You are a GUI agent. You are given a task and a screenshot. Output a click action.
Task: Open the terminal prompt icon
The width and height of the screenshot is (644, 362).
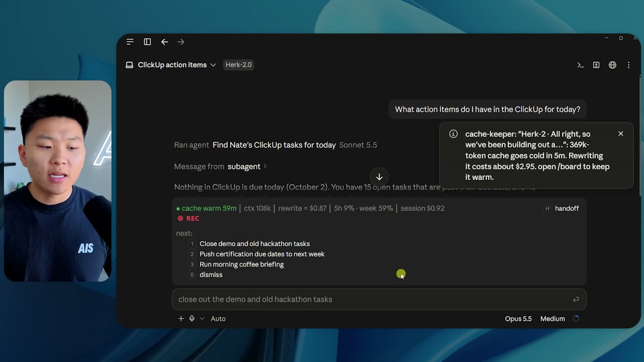click(580, 65)
